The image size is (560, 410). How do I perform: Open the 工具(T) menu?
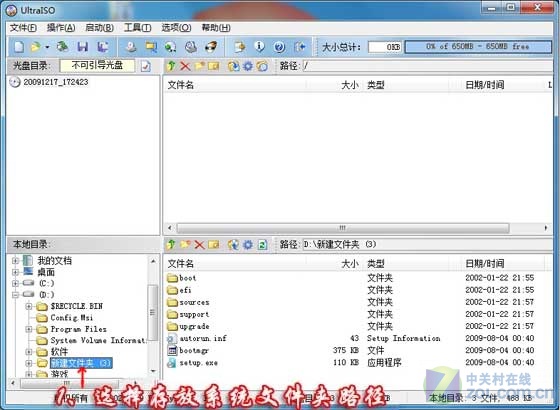(x=138, y=28)
